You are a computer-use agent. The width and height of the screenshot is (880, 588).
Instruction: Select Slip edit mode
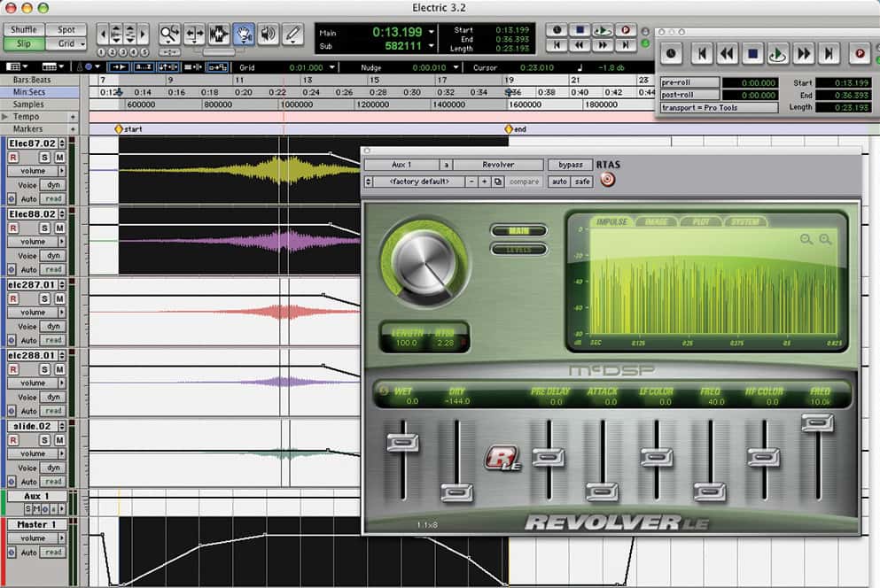click(24, 43)
